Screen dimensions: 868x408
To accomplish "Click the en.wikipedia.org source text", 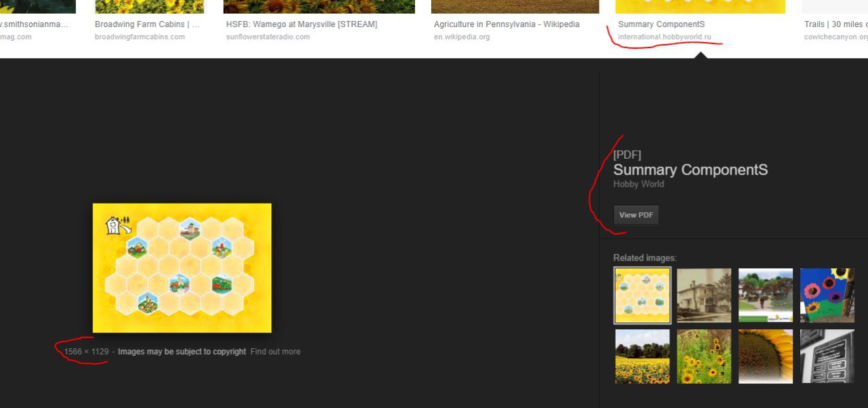I will [462, 37].
